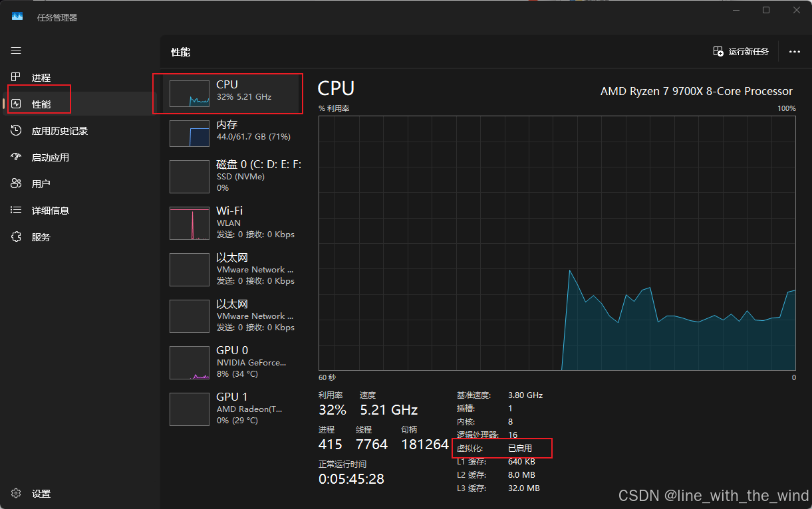
Task: Click the 7764 threads count
Action: pyautogui.click(x=372, y=445)
